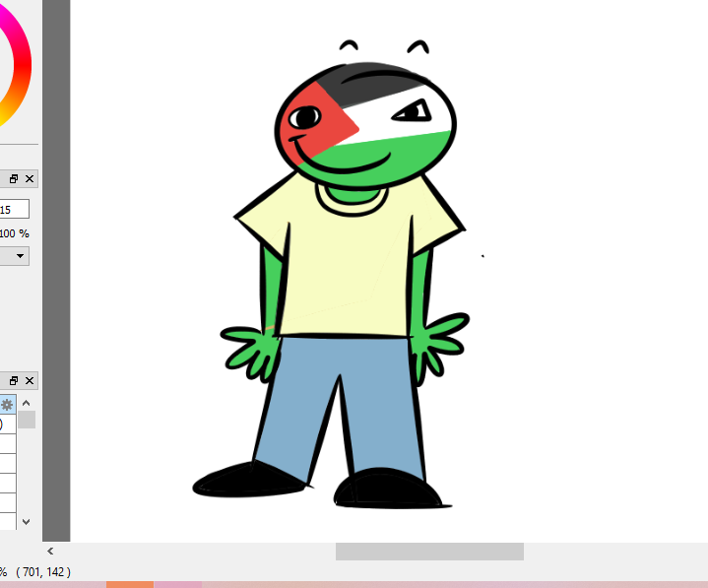Image resolution: width=708 pixels, height=588 pixels.
Task: Click the brush list vertical scrollbar thumb
Action: [27, 420]
